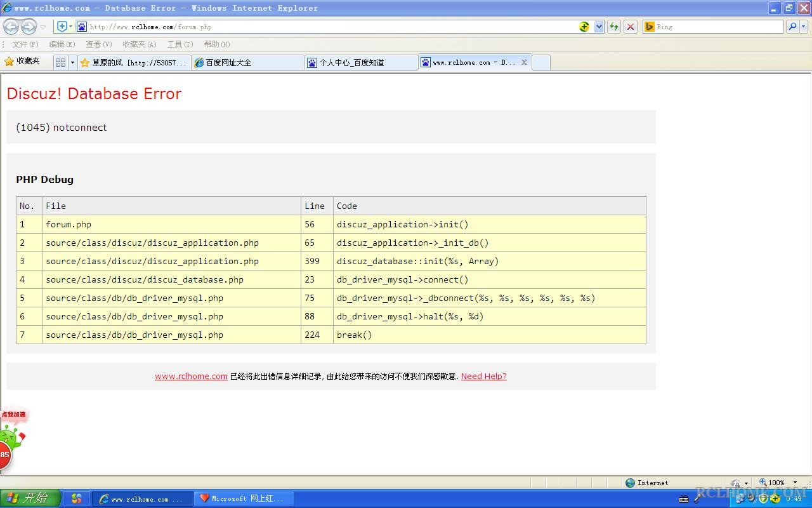Open the search provider dropdown arrow
Screen dimensions: 812x508
(x=804, y=27)
